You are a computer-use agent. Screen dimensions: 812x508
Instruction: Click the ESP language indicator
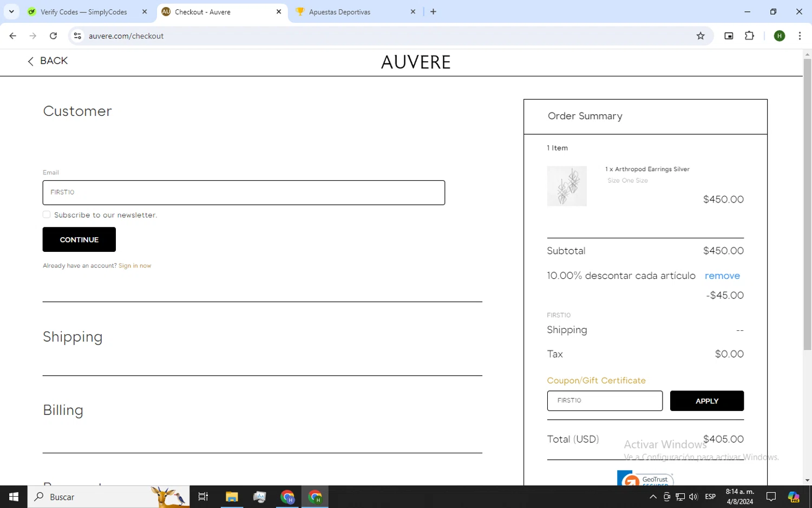click(710, 497)
